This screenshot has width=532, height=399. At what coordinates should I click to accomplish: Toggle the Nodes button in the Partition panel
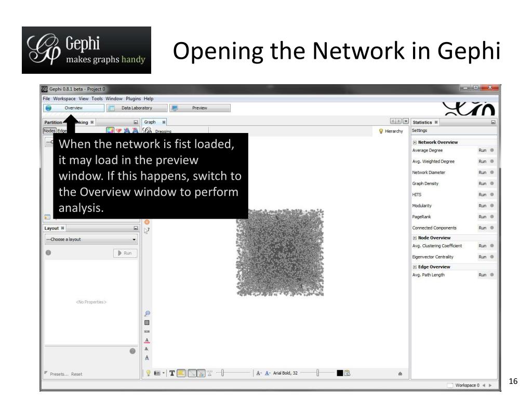(x=49, y=130)
